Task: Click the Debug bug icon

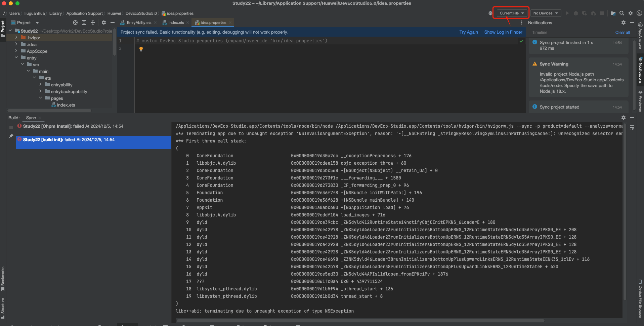Action: click(576, 13)
